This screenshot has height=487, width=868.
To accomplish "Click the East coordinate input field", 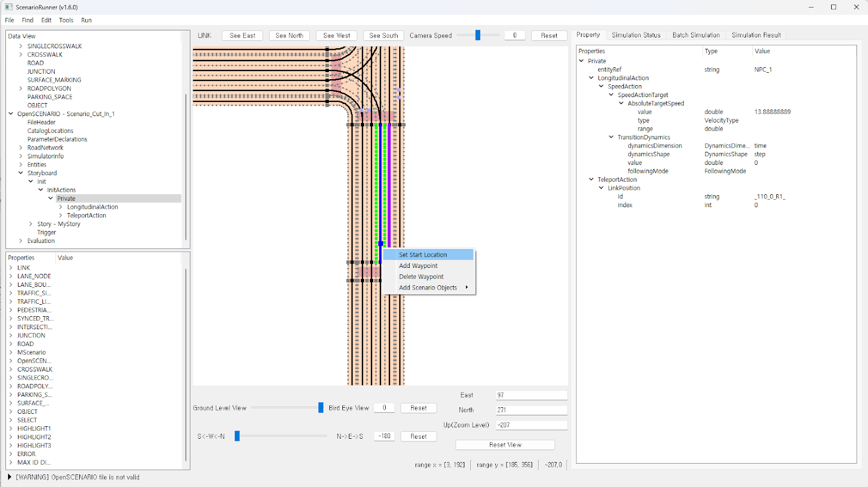I will pyautogui.click(x=531, y=395).
